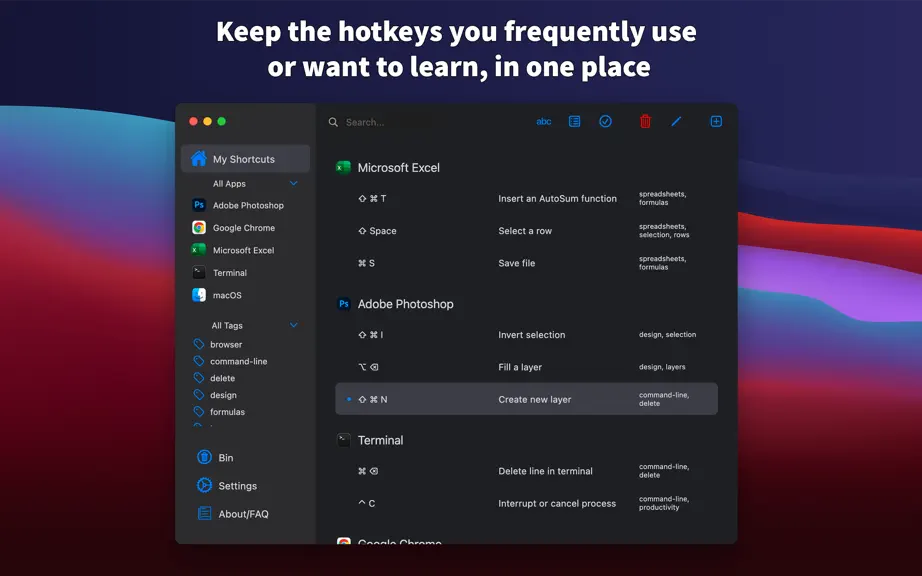Select the Interrupt or cancel process shortcut

point(526,504)
